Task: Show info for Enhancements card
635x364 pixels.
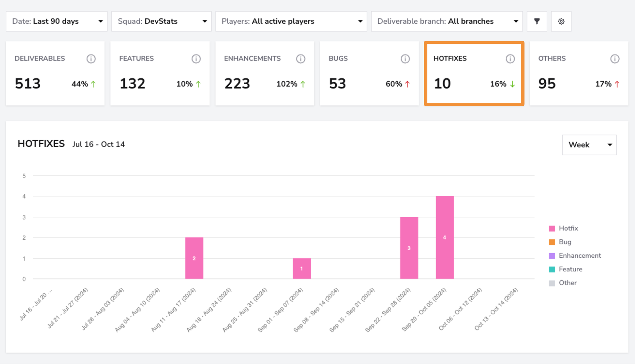Action: point(301,59)
